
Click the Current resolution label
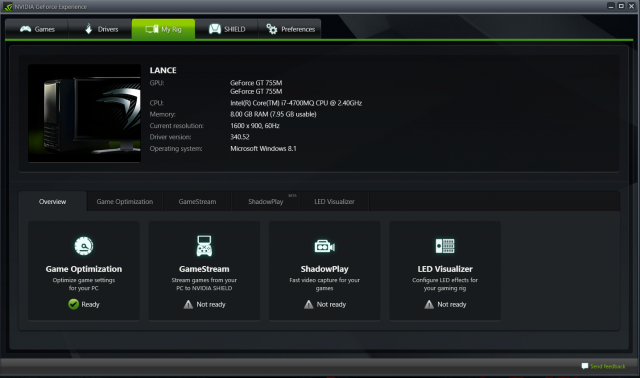coord(176,126)
